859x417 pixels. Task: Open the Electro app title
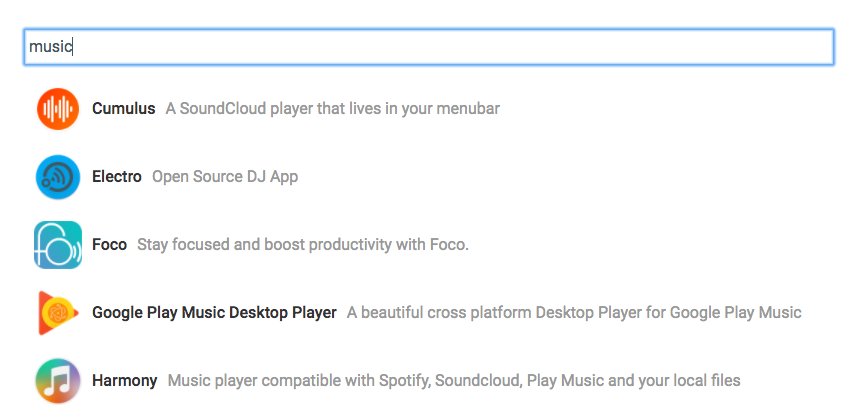[117, 176]
